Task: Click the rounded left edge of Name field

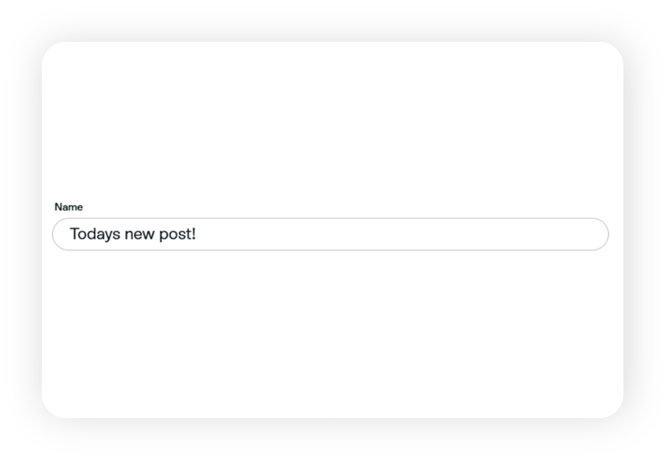Action: point(55,235)
